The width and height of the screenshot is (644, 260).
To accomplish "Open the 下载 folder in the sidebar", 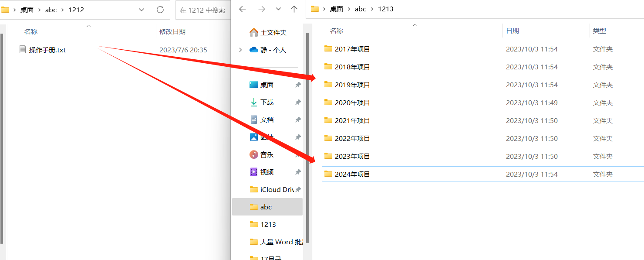I will click(x=266, y=102).
